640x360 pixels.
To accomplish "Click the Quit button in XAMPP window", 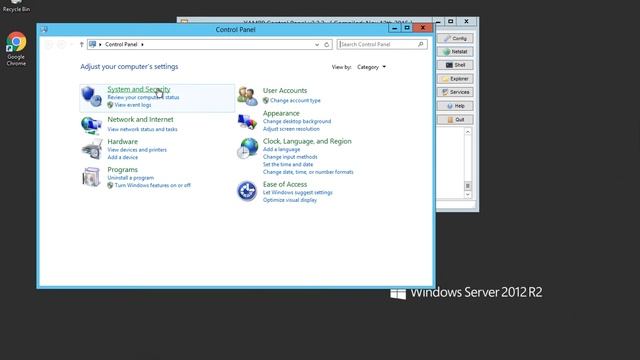I will pyautogui.click(x=455, y=120).
